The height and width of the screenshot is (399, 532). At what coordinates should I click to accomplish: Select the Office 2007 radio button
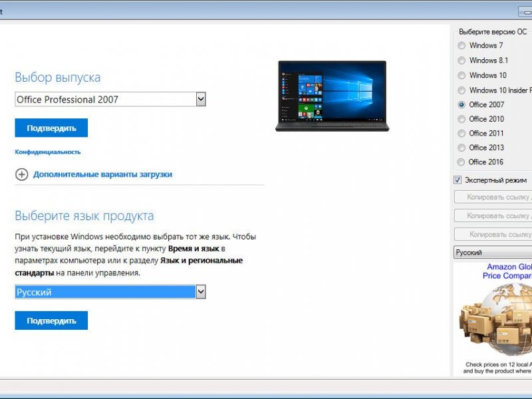coord(462,104)
